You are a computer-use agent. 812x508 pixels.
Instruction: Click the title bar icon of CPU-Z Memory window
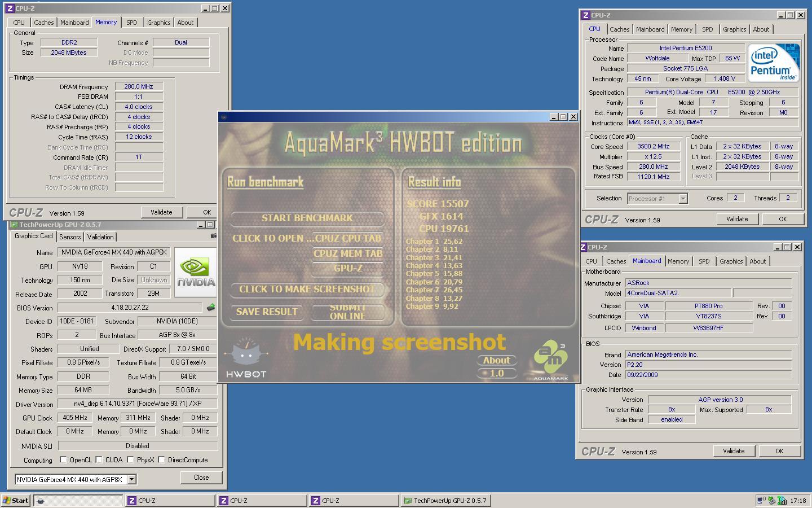tap(10, 8)
